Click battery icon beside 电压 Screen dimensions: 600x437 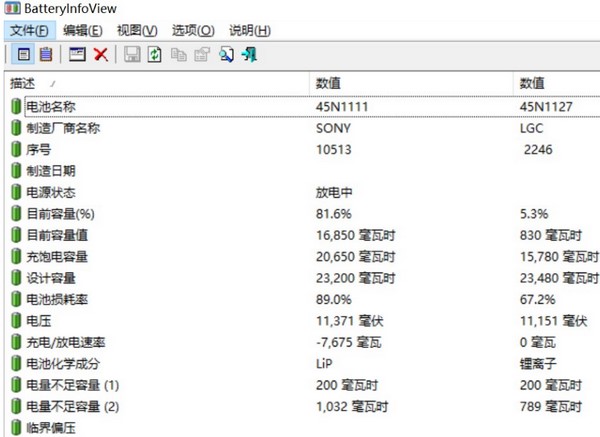pyautogui.click(x=16, y=321)
